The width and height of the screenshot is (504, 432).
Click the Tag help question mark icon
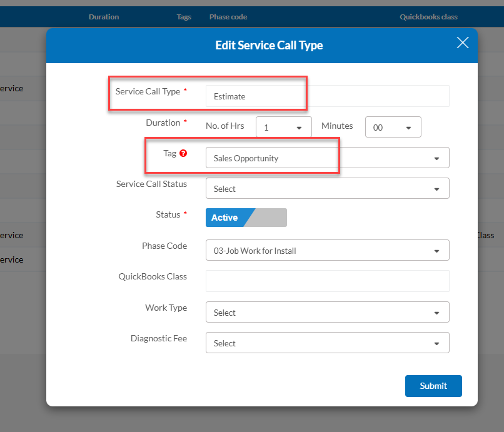pyautogui.click(x=183, y=153)
